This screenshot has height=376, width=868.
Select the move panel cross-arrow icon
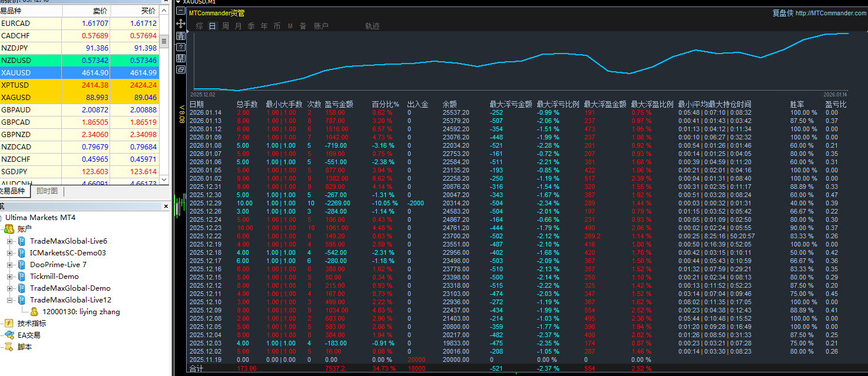[x=181, y=24]
